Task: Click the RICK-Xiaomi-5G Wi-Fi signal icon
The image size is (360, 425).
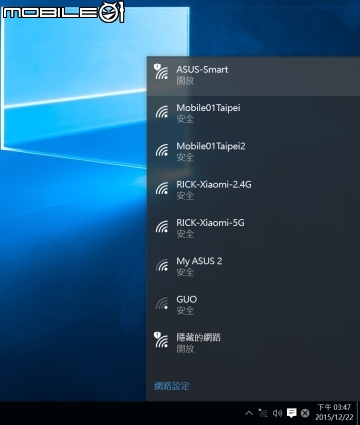Action: click(162, 227)
